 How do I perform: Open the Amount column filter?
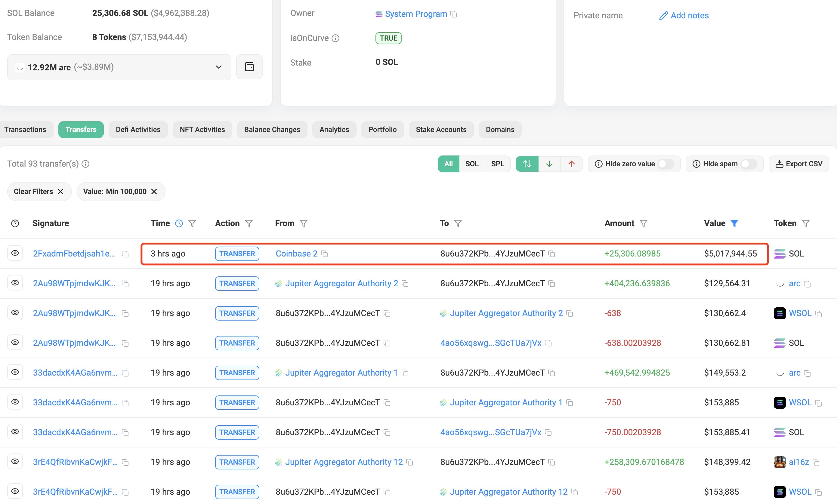coord(643,223)
